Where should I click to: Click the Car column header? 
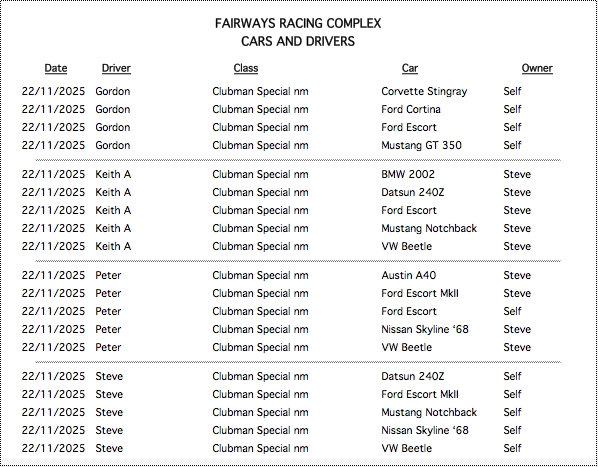click(410, 68)
